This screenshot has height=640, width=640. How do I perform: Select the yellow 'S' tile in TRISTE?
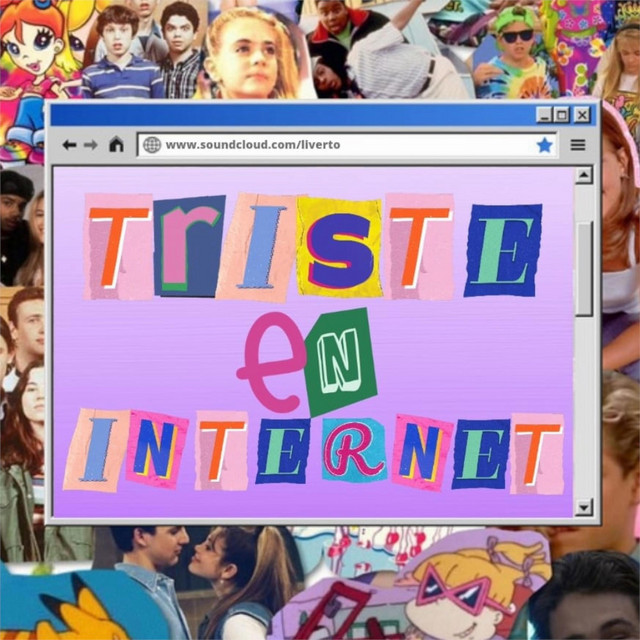pos(340,248)
